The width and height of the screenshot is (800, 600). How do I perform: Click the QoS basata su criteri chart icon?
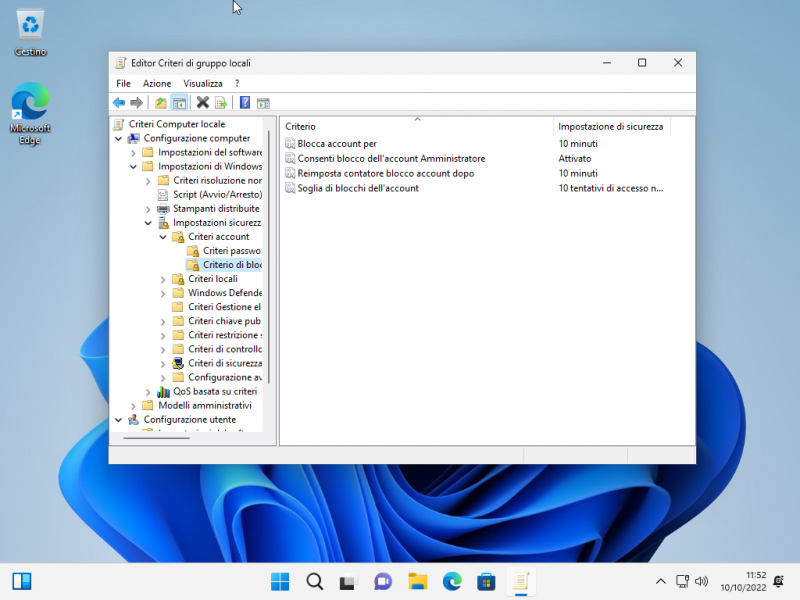pyautogui.click(x=163, y=391)
